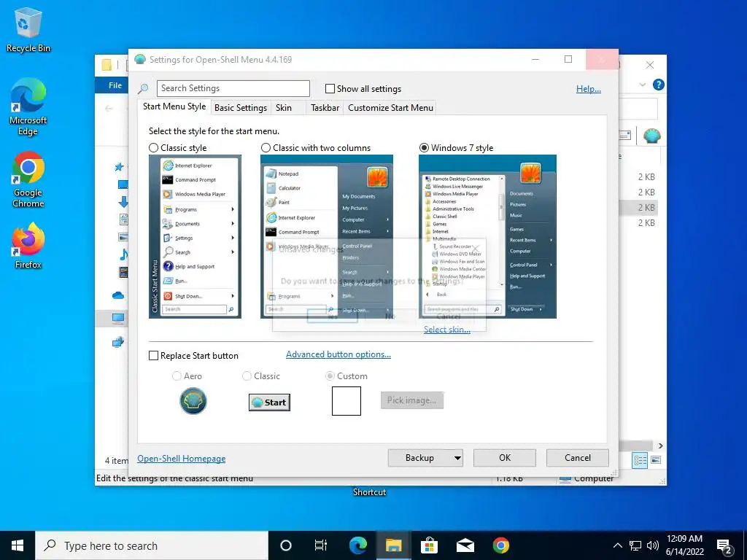This screenshot has width=747, height=560.
Task: Open the Help link
Action: click(x=589, y=88)
